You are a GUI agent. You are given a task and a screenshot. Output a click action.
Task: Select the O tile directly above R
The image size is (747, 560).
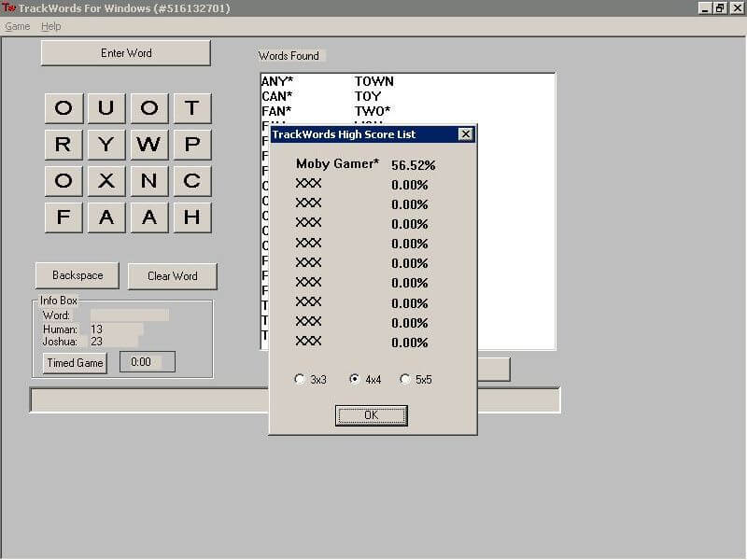(63, 108)
